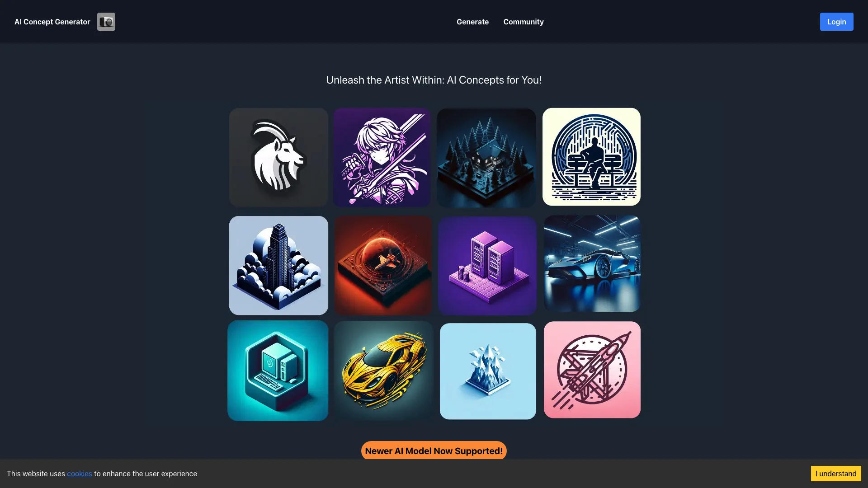Screen dimensions: 868x488
Task: Click the purple server rack isometric icon
Action: pyautogui.click(x=487, y=265)
